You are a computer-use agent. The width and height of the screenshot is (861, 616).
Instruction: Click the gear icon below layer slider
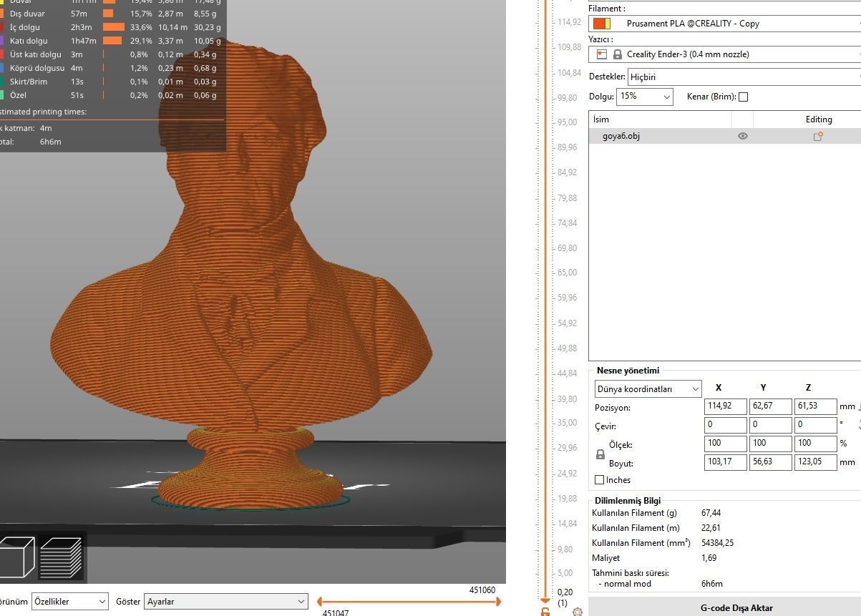578,612
